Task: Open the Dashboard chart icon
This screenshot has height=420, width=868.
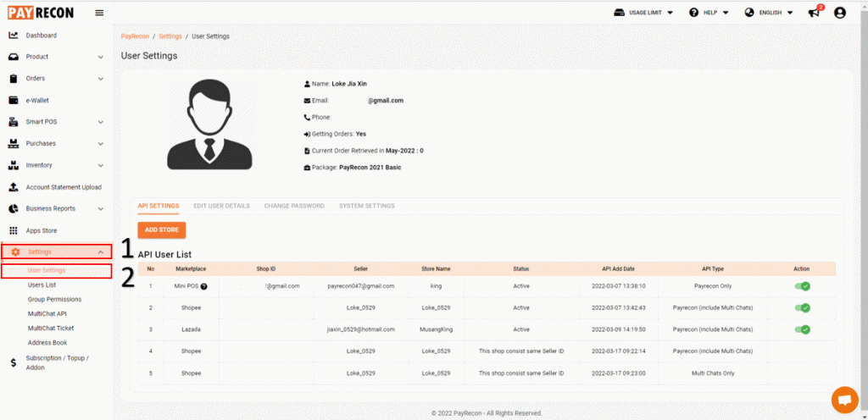Action: (x=14, y=36)
